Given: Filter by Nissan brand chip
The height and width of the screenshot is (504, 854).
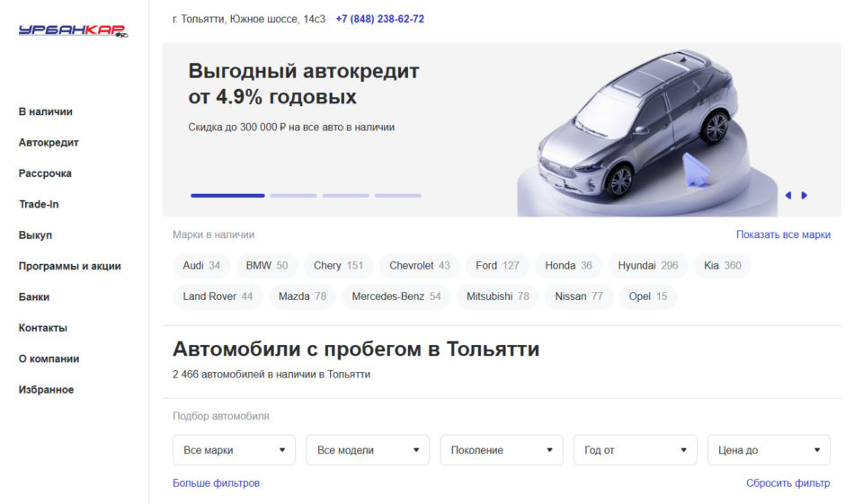Looking at the screenshot, I should click(579, 296).
